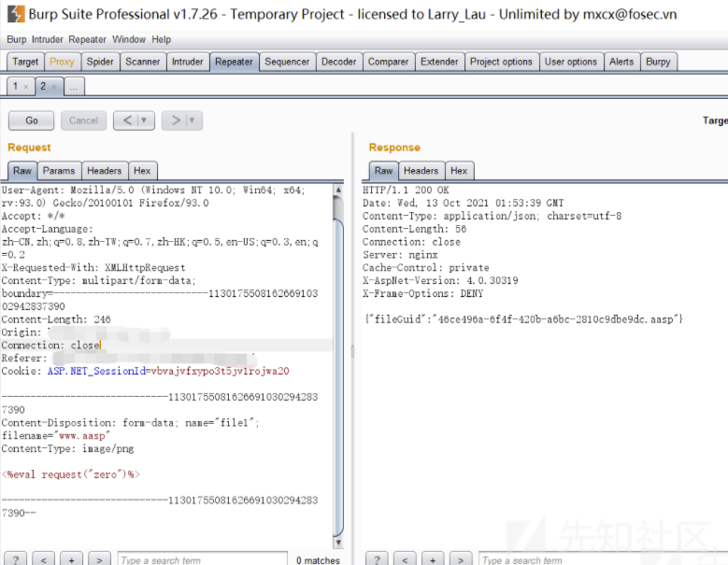Switch to the Comparer tab
The image size is (728, 565).
click(388, 62)
